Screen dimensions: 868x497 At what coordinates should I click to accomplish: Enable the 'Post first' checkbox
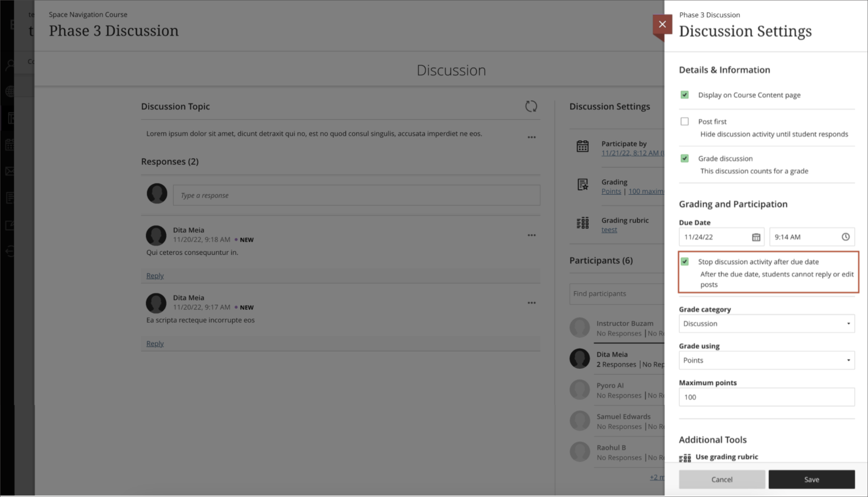coord(684,121)
